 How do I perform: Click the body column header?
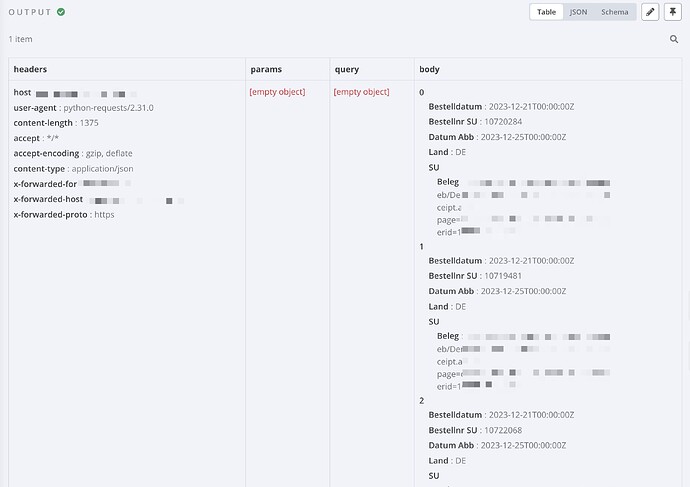point(429,69)
